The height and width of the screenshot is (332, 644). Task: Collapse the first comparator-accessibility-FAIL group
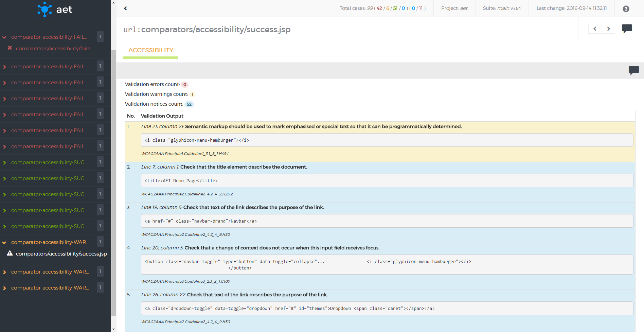(4, 37)
